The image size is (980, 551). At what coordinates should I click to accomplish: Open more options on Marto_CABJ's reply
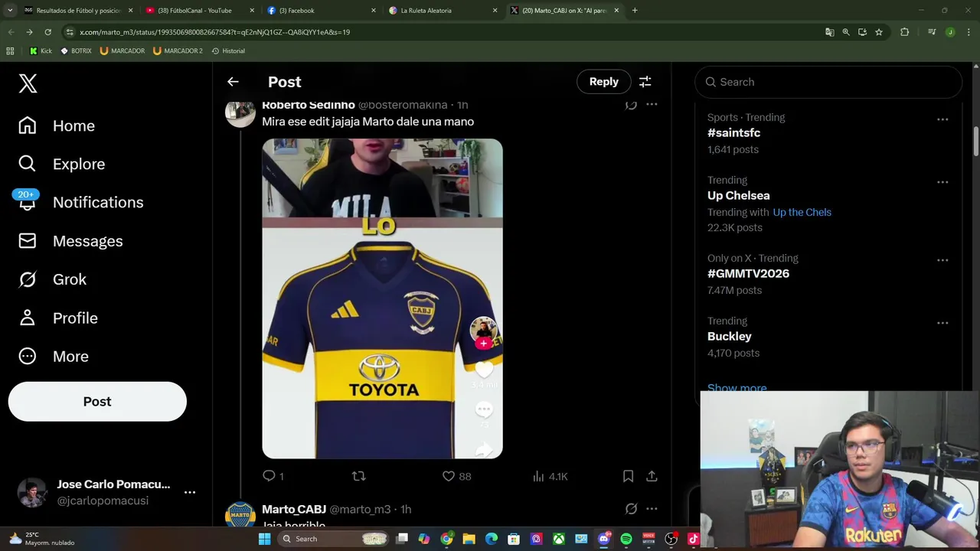652,509
